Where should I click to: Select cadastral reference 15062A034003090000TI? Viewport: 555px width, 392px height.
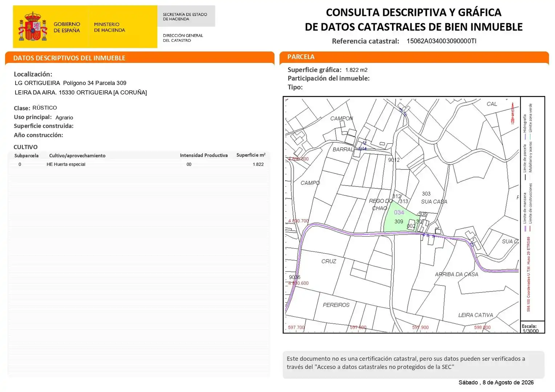[441, 41]
